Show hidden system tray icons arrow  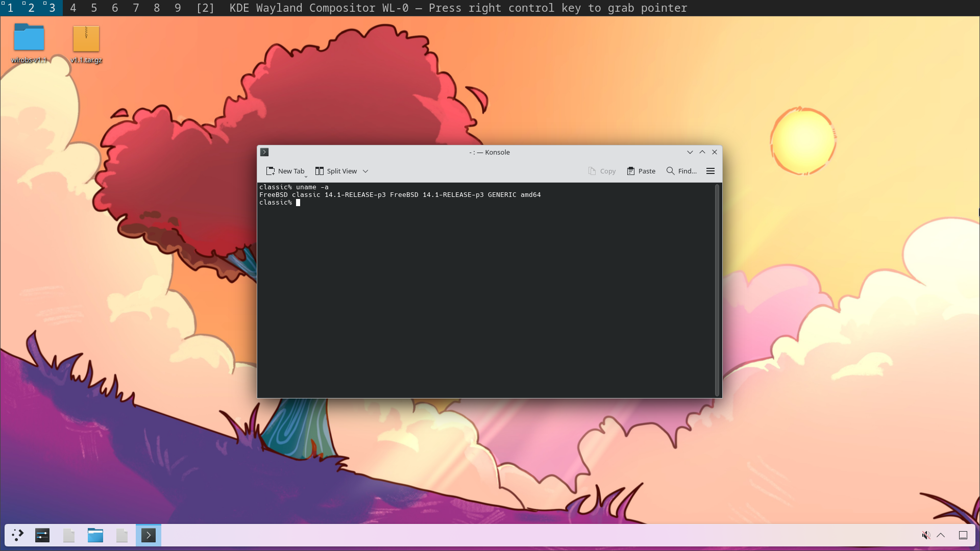pyautogui.click(x=941, y=535)
